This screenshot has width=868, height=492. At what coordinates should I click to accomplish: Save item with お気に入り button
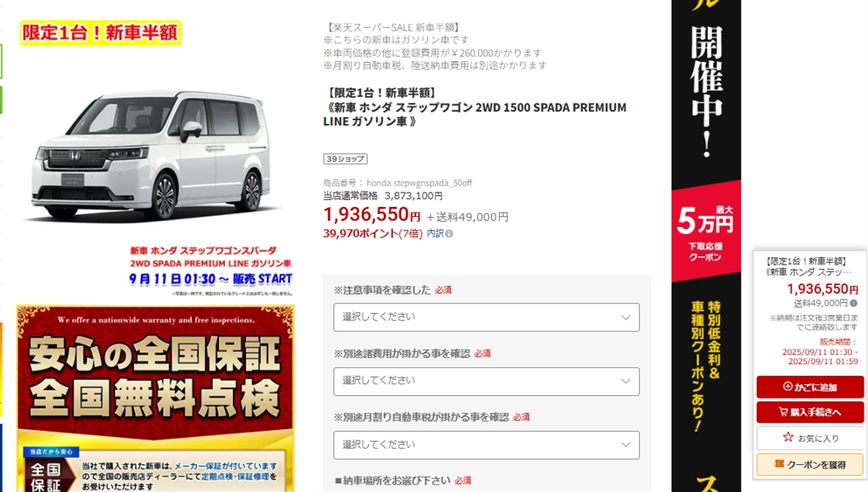pos(810,438)
